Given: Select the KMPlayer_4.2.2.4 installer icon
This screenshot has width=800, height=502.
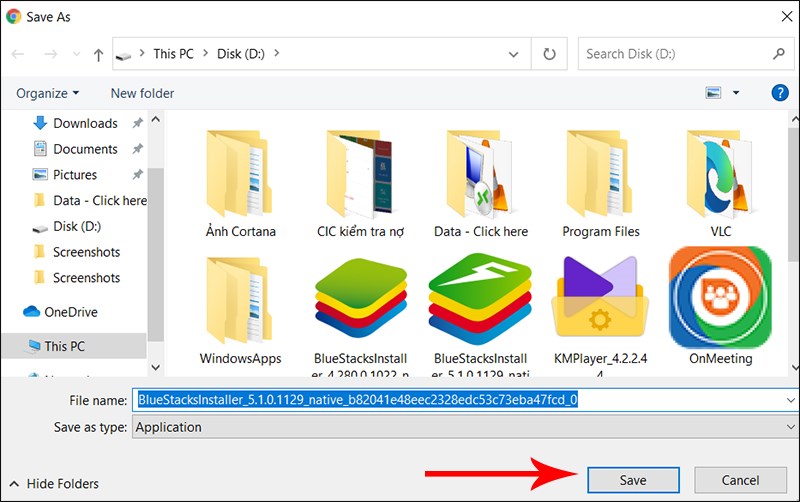Looking at the screenshot, I should [x=601, y=297].
